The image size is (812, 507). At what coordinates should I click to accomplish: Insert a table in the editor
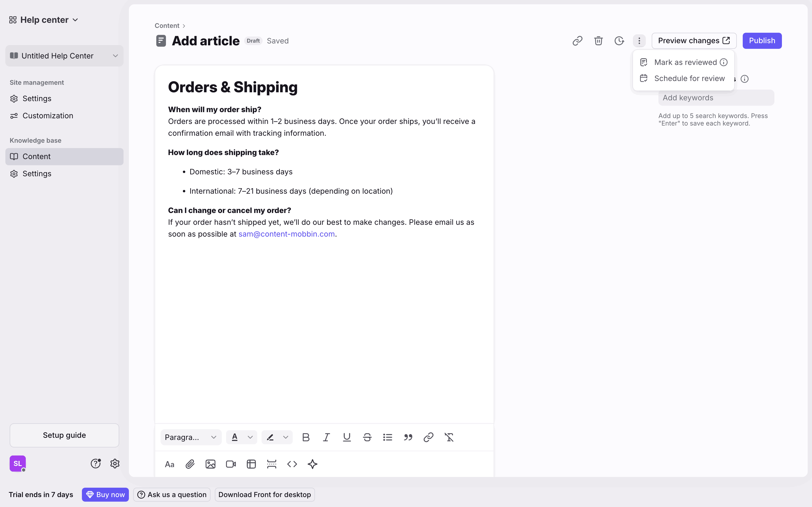point(251,464)
